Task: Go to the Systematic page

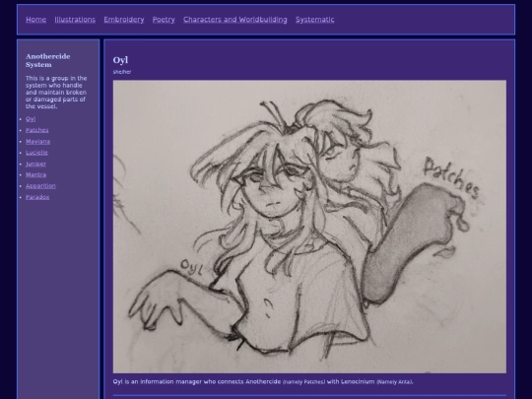Action: point(315,20)
